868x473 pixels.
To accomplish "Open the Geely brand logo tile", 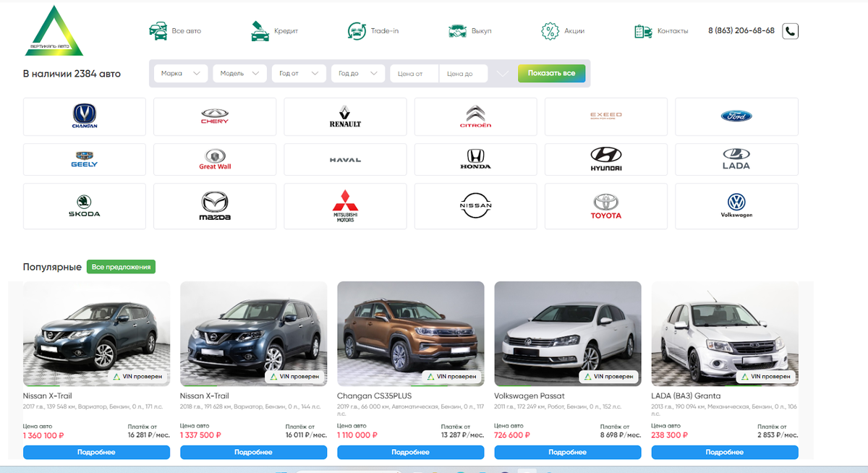I will point(85,159).
